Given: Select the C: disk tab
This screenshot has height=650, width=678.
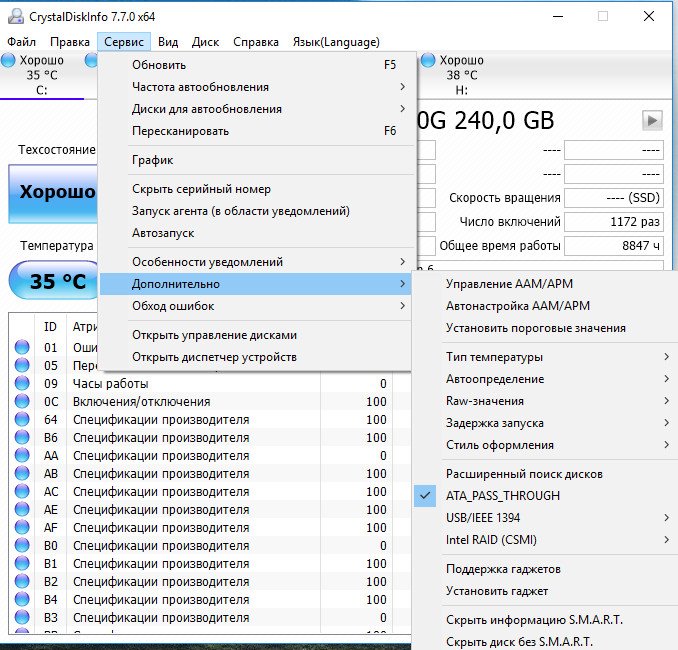Looking at the screenshot, I should click(42, 75).
